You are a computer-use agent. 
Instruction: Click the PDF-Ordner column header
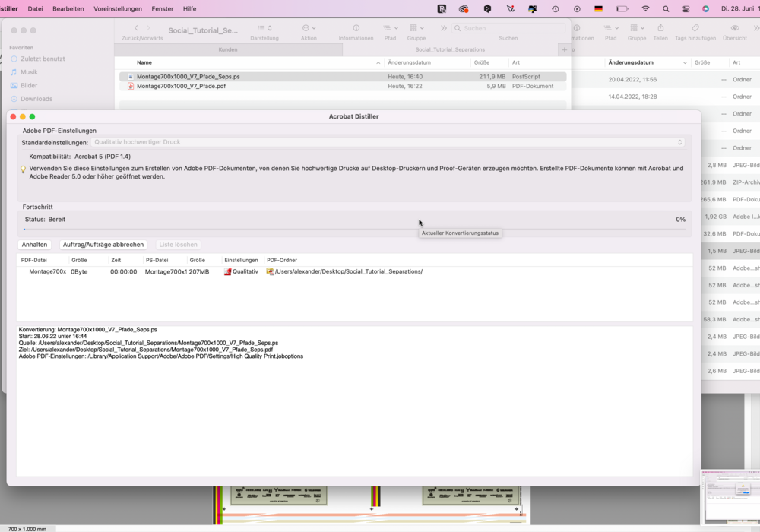[x=282, y=260]
